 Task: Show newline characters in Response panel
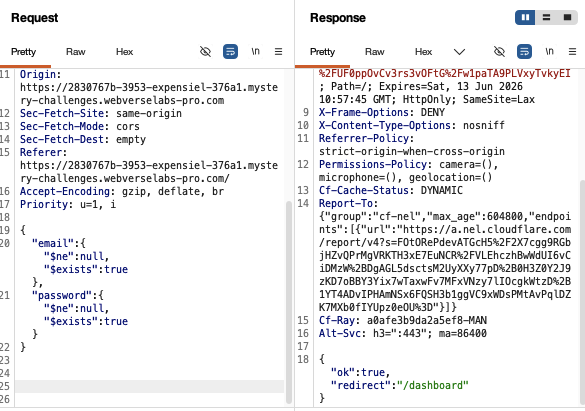point(549,51)
